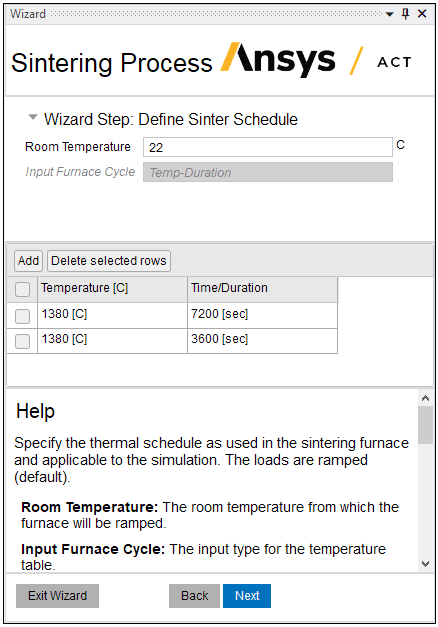This screenshot has height=627, width=438.
Task: Collapse the Define Sinter Schedule step
Action: (x=33, y=118)
